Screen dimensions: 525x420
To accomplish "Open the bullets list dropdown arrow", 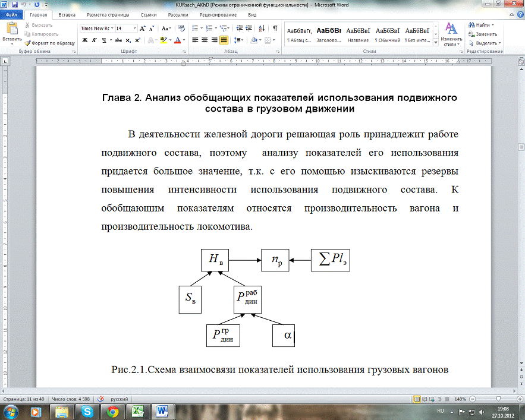I will coord(201,29).
